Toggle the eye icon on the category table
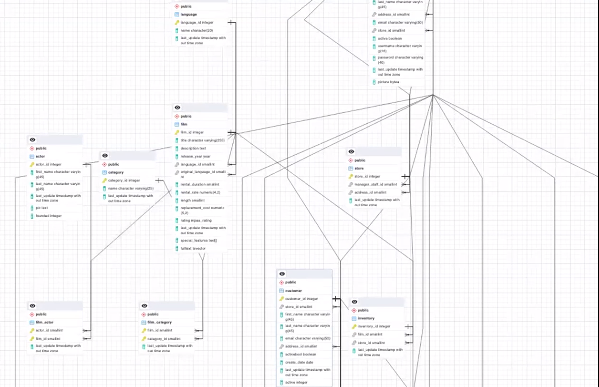This screenshot has height=387, width=599. (x=105, y=156)
